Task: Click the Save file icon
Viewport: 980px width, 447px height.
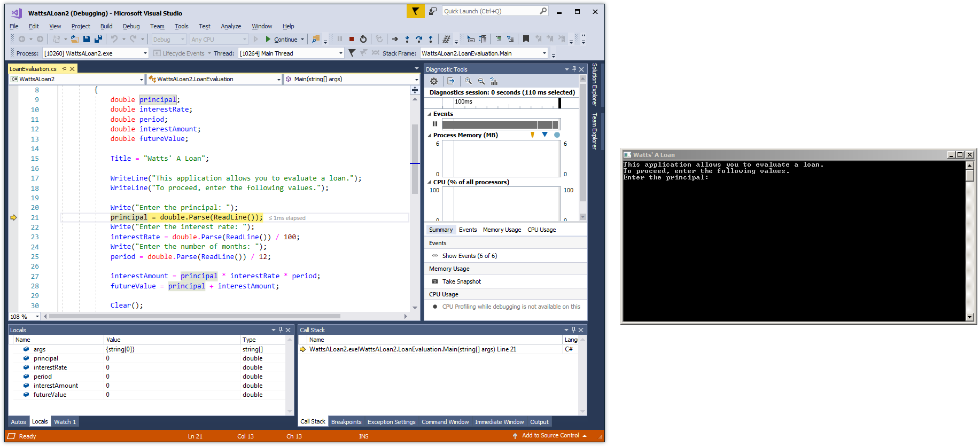Action: 87,39
